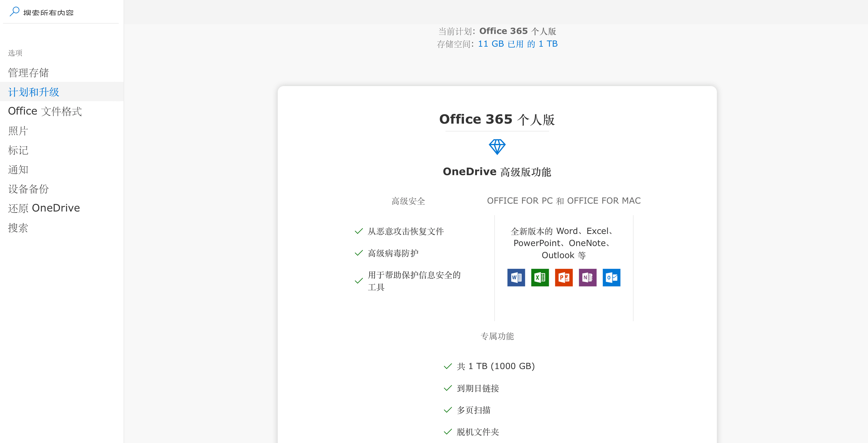Click 共 1 TB (1000 GB) feature text

pos(496,366)
